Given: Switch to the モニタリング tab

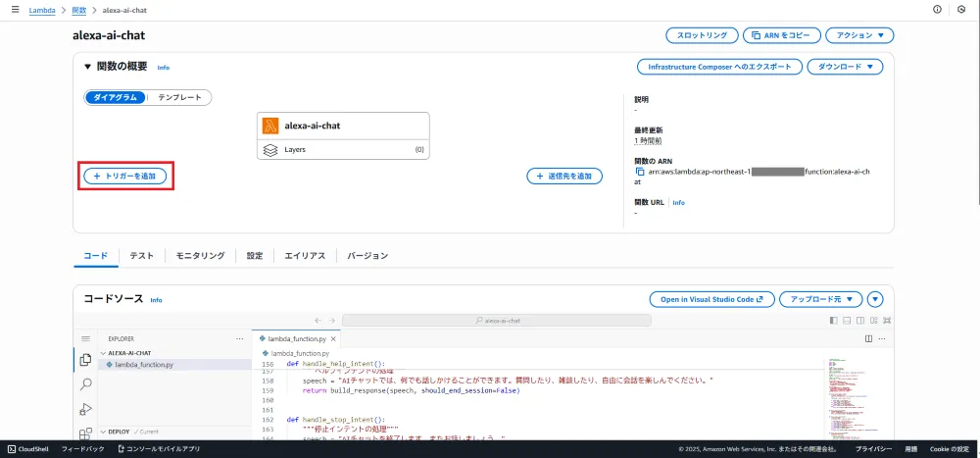Looking at the screenshot, I should 200,255.
